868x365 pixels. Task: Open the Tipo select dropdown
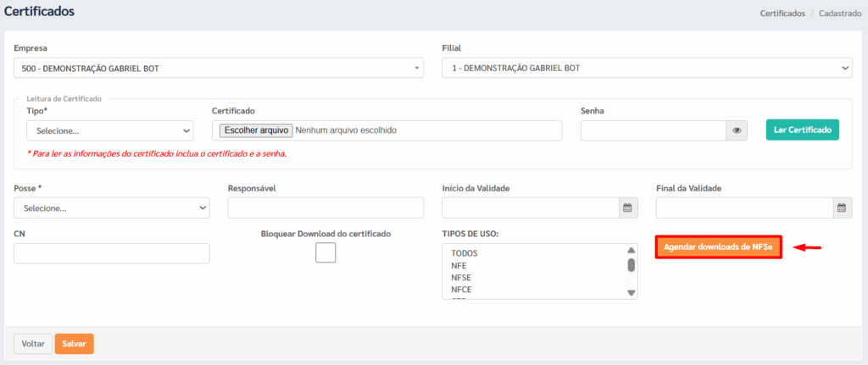click(110, 131)
